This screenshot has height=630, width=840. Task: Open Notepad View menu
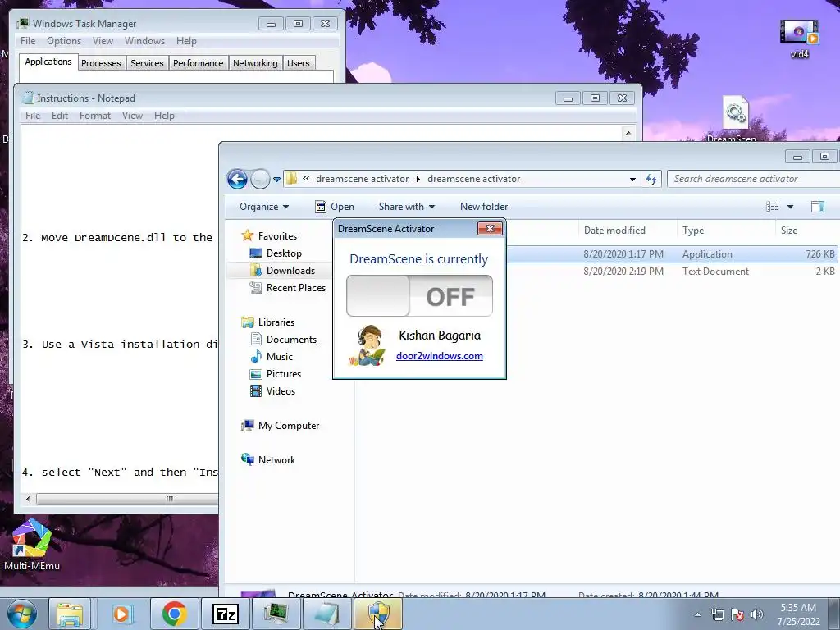(x=132, y=116)
